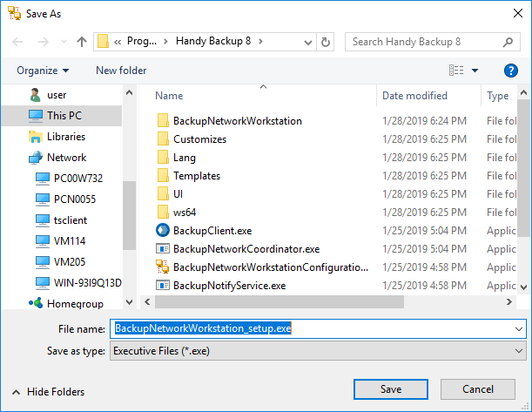Open the view options dropdown arrow
The height and width of the screenshot is (412, 532).
(475, 71)
